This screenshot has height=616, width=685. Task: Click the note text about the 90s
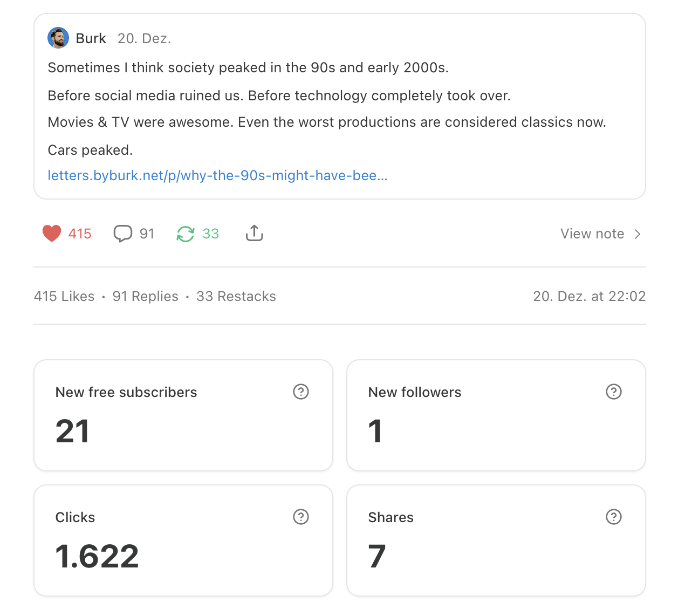pyautogui.click(x=248, y=68)
